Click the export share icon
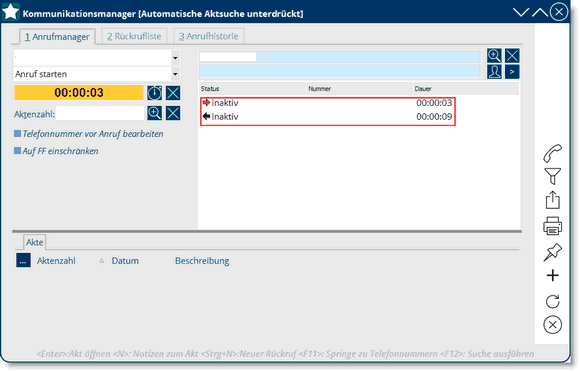580x372 pixels. (x=553, y=200)
